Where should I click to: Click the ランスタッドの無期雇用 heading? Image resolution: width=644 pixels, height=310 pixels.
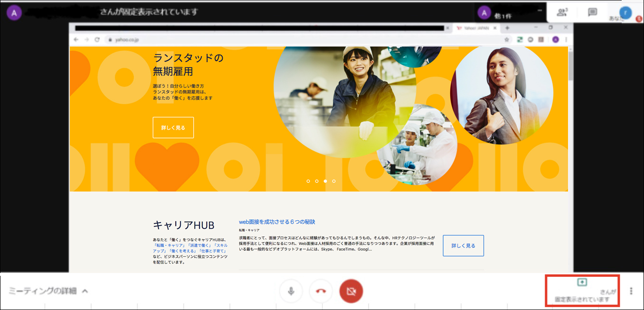(x=188, y=65)
